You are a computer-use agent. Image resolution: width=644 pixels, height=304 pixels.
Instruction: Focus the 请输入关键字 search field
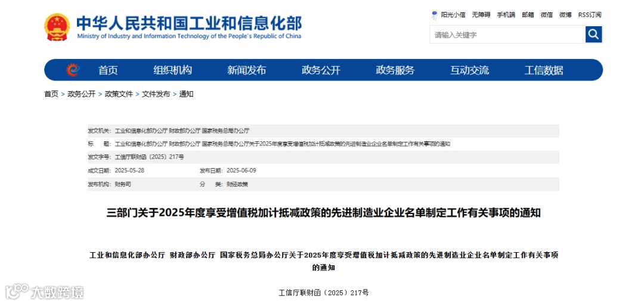(x=507, y=35)
